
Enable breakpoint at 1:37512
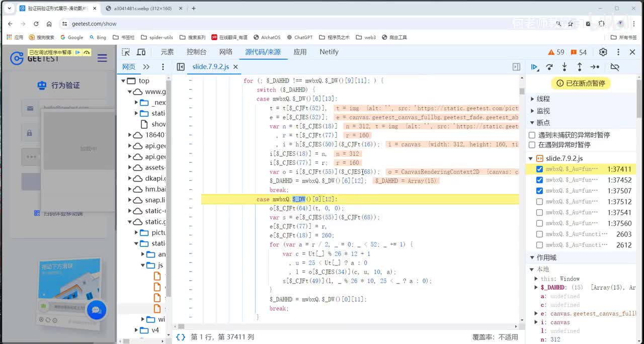click(539, 202)
